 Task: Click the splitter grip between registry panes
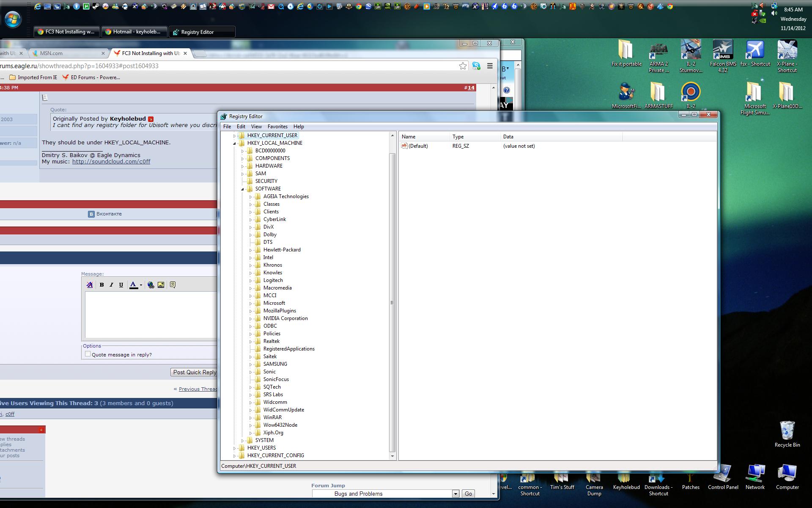coord(397,295)
